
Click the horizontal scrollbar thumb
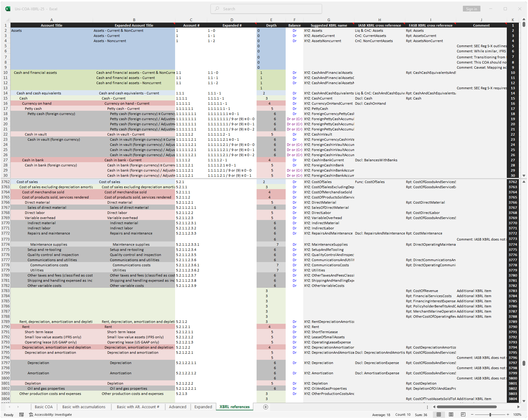tap(467, 407)
